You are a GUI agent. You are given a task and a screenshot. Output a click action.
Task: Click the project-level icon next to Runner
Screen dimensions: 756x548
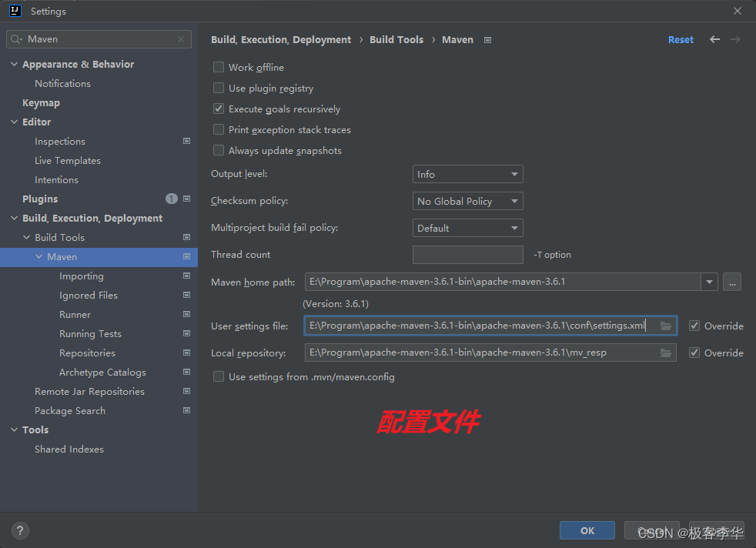click(x=186, y=314)
